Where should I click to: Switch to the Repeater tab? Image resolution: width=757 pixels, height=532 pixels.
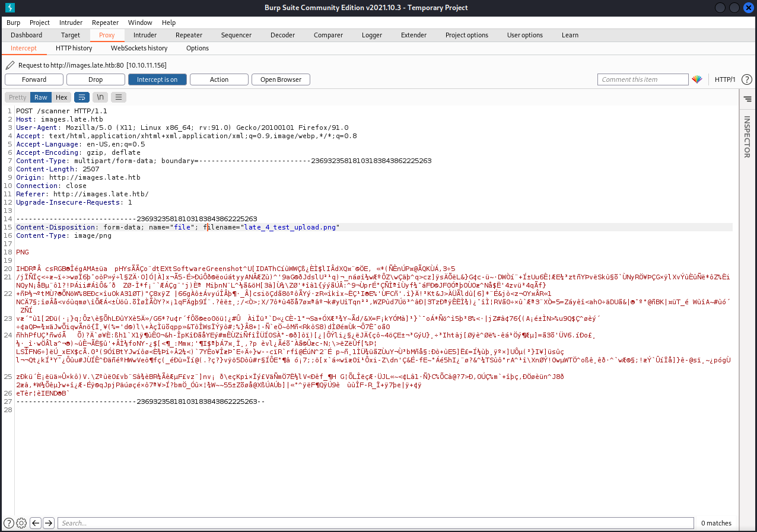coord(189,35)
